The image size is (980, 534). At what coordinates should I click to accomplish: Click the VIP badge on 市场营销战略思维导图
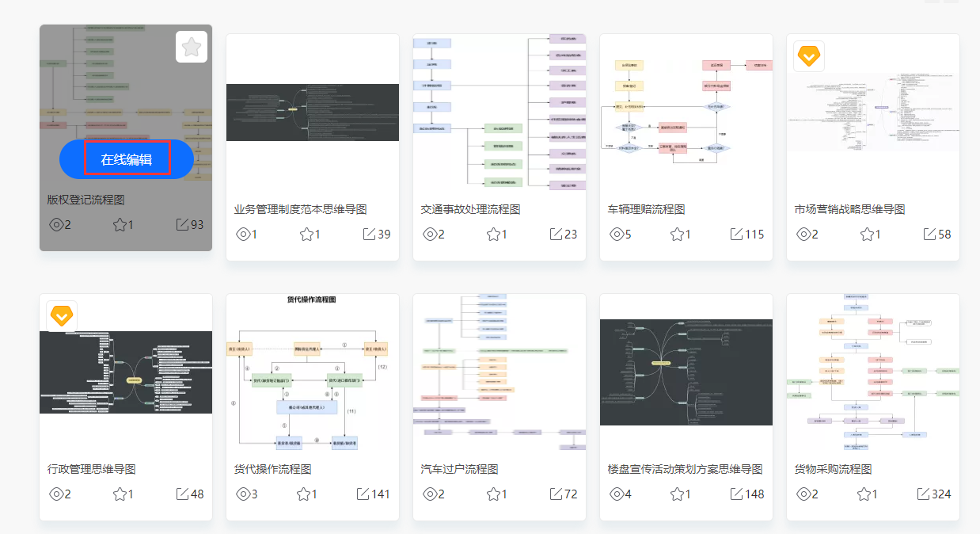pyautogui.click(x=809, y=56)
